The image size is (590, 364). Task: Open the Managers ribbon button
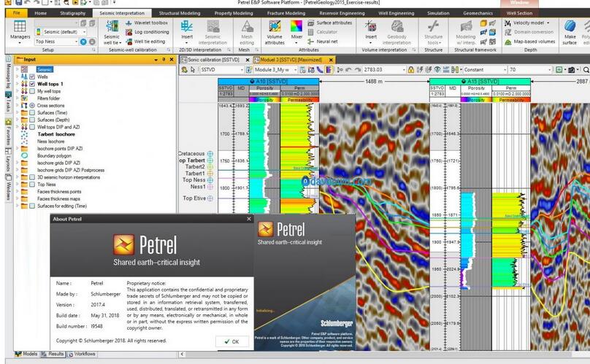20,31
